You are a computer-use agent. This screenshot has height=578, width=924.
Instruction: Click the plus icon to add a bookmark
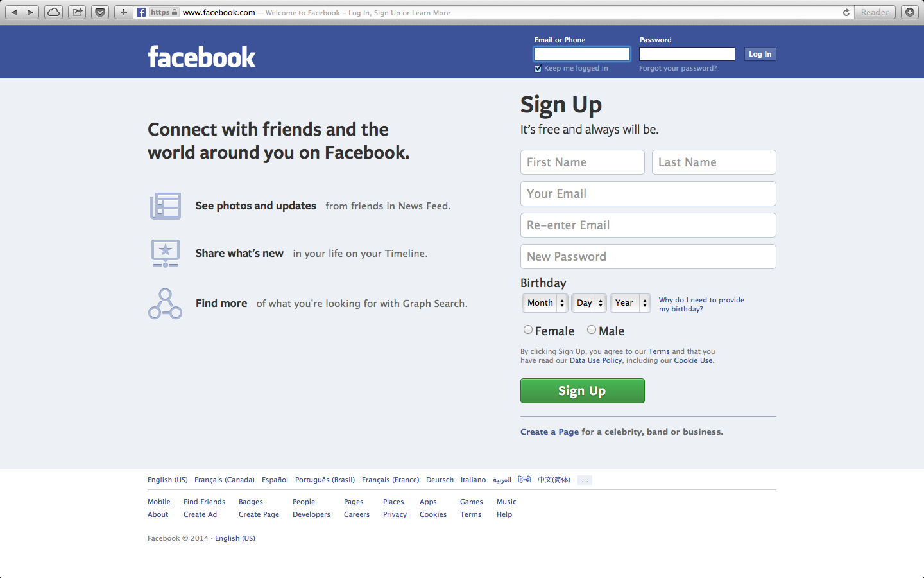pos(123,12)
